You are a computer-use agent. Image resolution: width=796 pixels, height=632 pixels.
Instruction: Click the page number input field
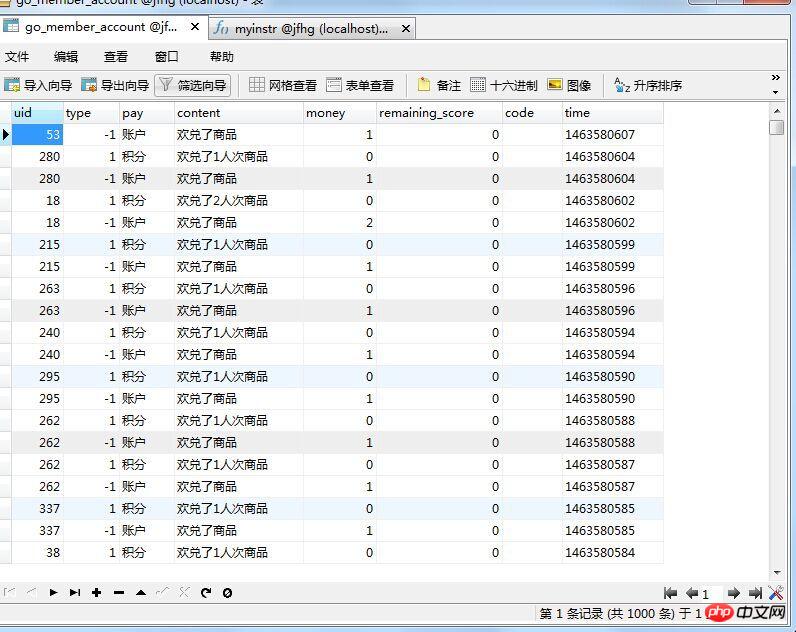pos(710,593)
